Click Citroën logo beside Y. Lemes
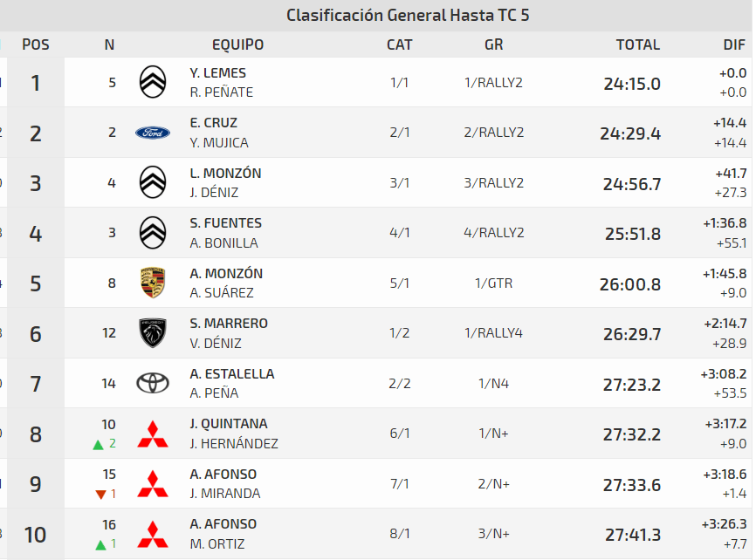The image size is (756, 560). (x=153, y=82)
